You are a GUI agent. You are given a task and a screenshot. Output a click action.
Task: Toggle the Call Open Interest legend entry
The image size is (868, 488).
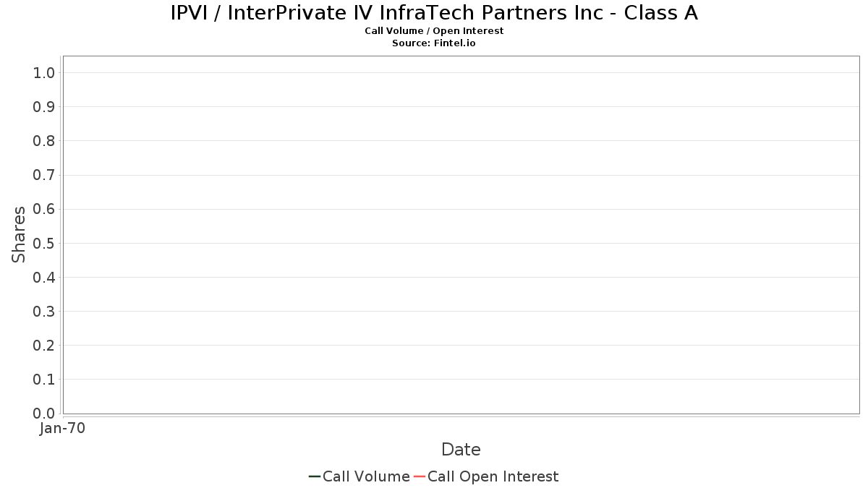(493, 476)
